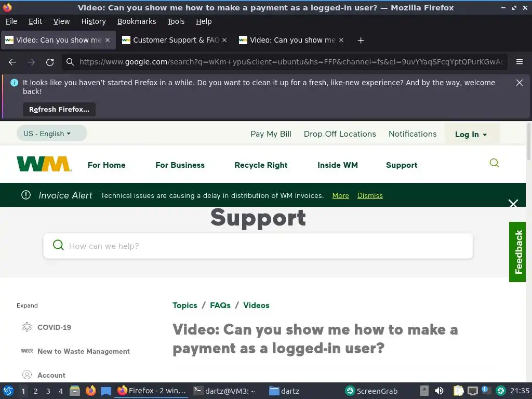
Task: Go to Topics breadcrumb
Action: (x=184, y=305)
